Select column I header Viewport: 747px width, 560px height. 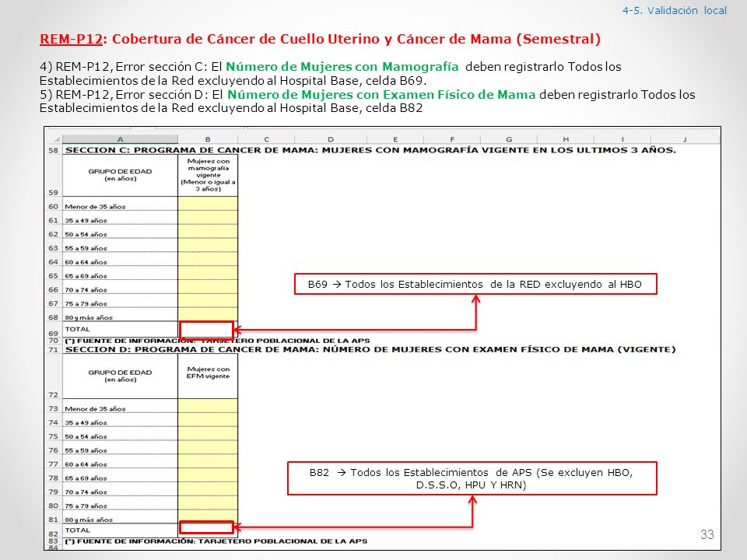coord(622,139)
